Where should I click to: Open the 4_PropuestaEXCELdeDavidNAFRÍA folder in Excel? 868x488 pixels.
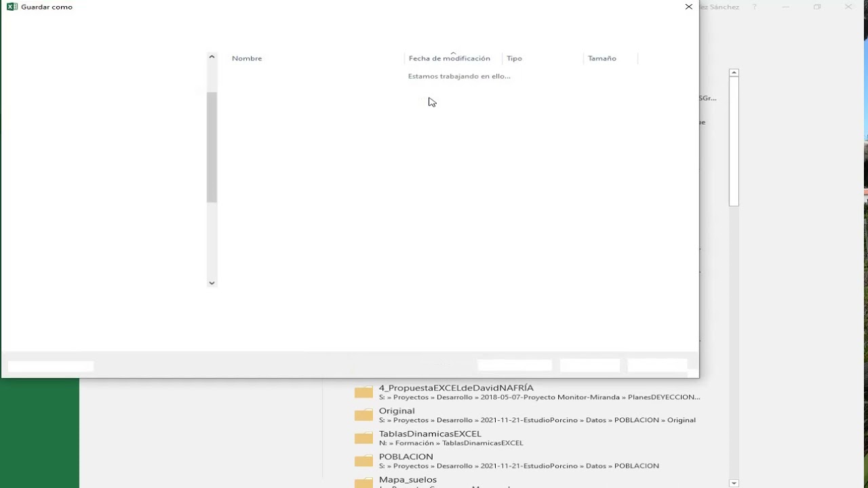(x=528, y=392)
